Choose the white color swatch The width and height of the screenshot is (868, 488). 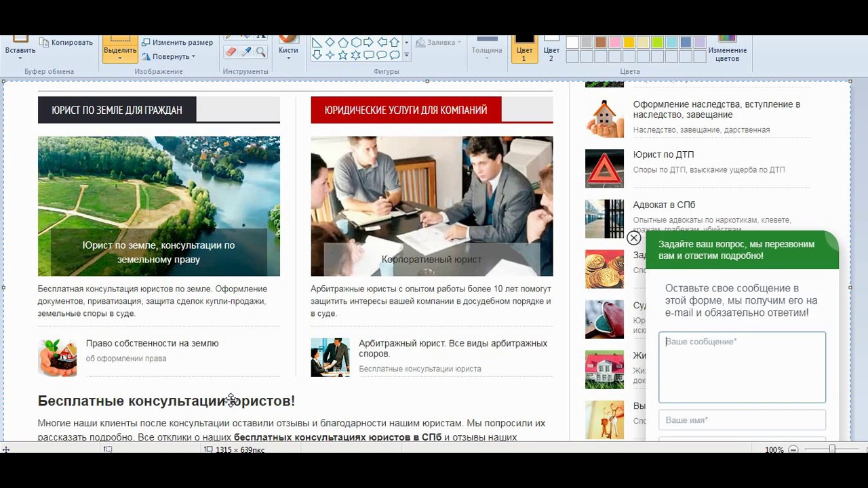572,43
